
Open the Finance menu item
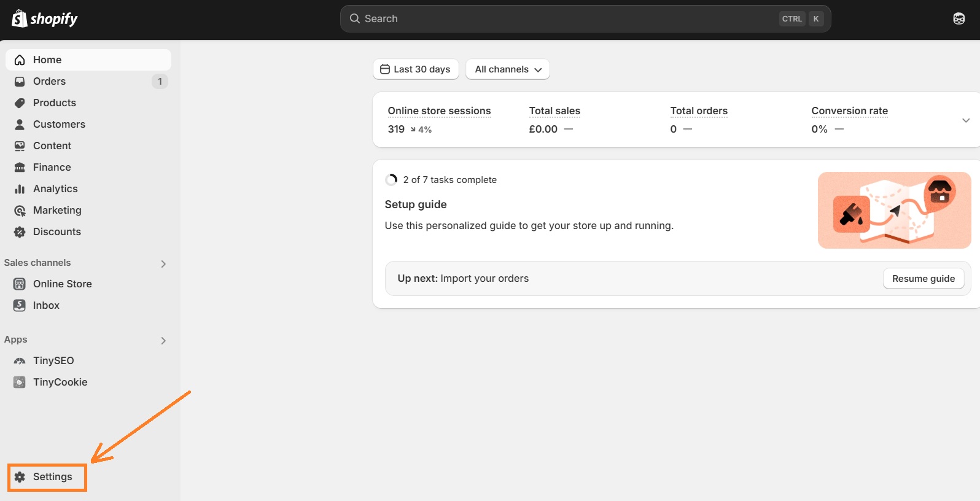(52, 167)
